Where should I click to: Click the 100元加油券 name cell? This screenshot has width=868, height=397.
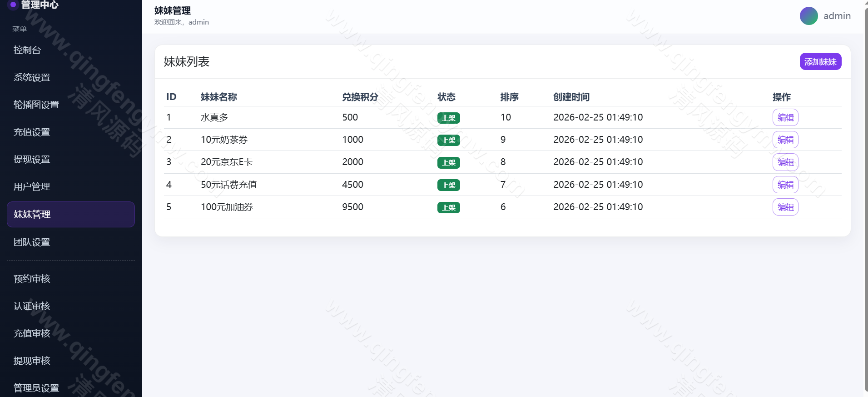click(x=227, y=207)
